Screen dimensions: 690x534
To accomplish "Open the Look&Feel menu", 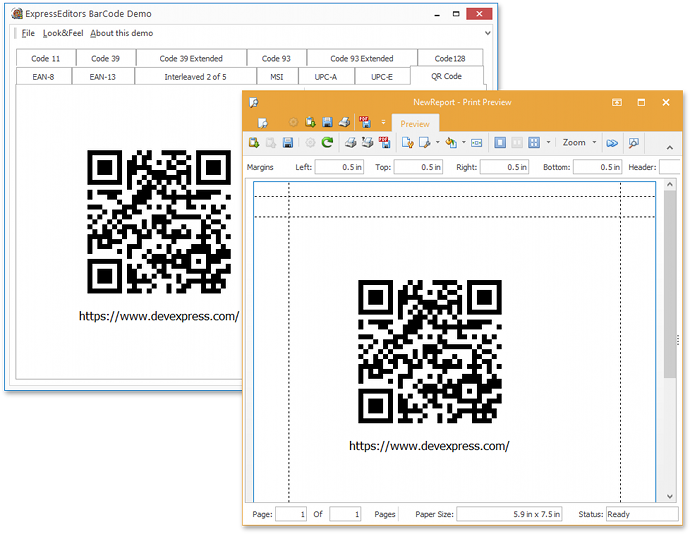I will click(x=62, y=33).
